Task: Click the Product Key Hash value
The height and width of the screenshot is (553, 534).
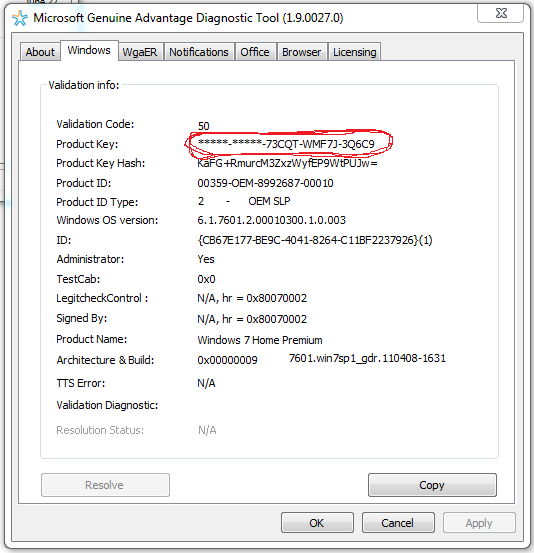Action: (x=287, y=163)
